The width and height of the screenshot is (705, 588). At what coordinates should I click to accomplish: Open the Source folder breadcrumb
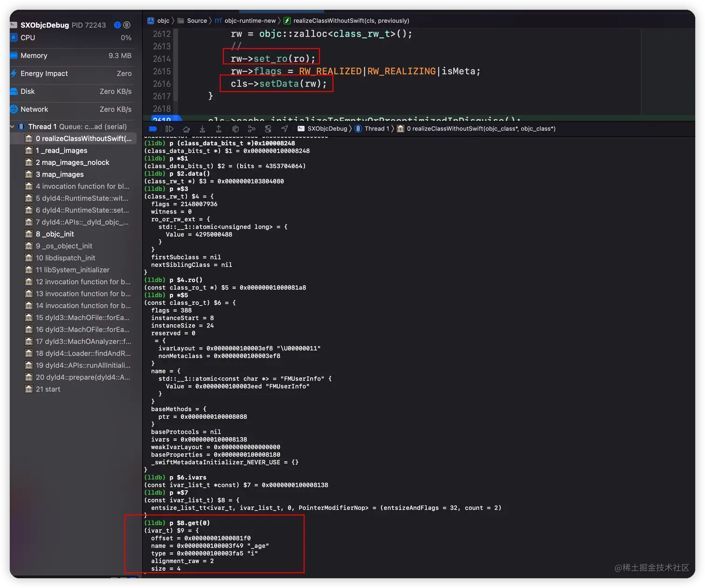coord(192,21)
